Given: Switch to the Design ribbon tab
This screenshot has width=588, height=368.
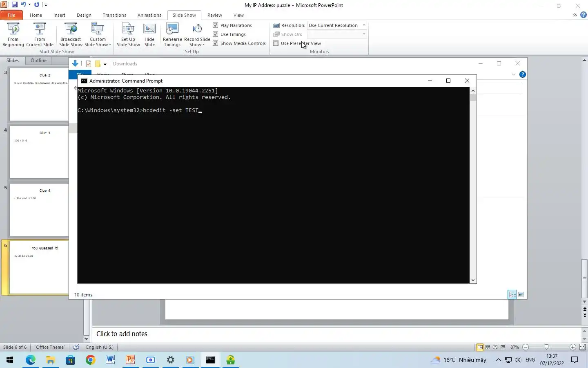Looking at the screenshot, I should (84, 15).
